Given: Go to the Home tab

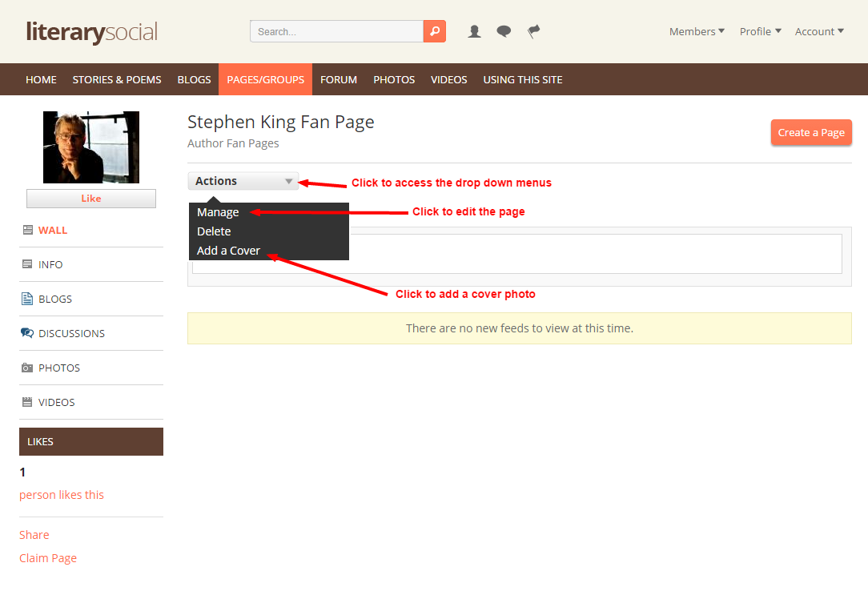Looking at the screenshot, I should (41, 80).
